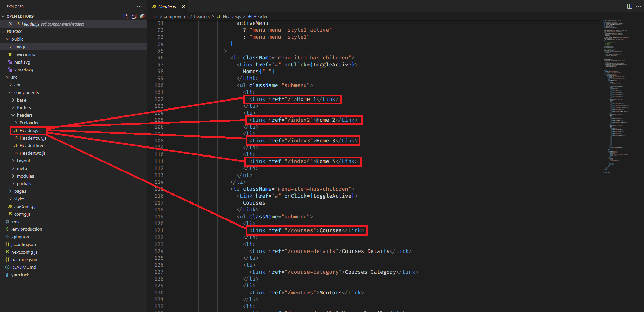
Task: Expand the Preloader folder
Action: point(29,123)
